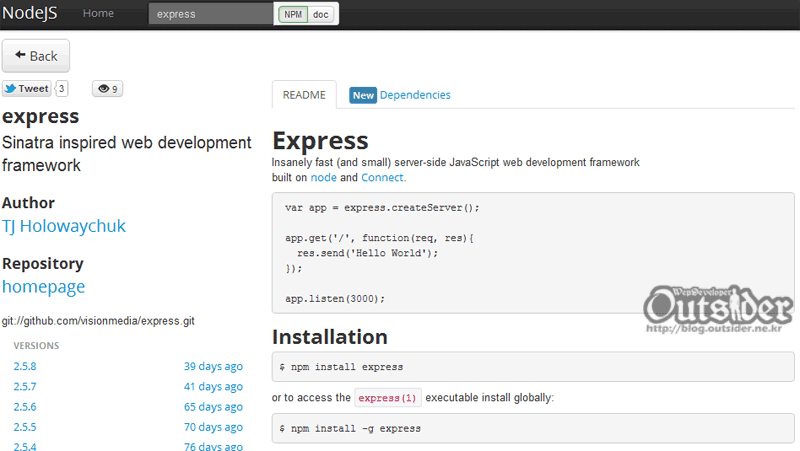Open the Dependencies tab
This screenshot has height=451, width=800.
pos(415,95)
